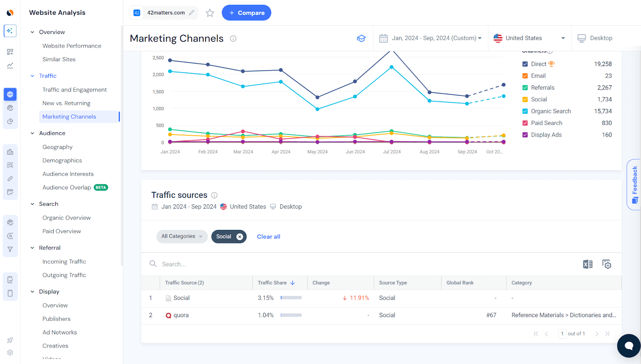
Task: Click the graduation cap learning icon
Action: tap(361, 38)
